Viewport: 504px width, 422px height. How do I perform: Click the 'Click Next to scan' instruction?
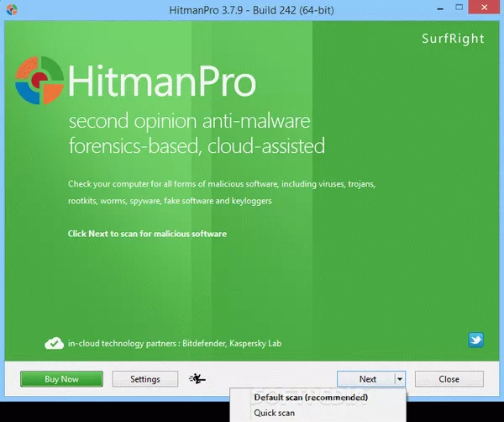(147, 234)
